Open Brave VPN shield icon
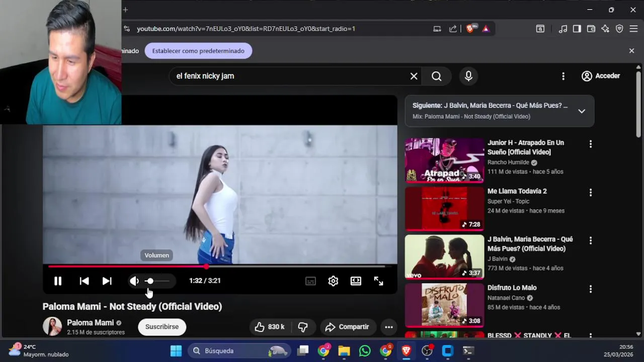This screenshot has height=362, width=644. coord(619,29)
